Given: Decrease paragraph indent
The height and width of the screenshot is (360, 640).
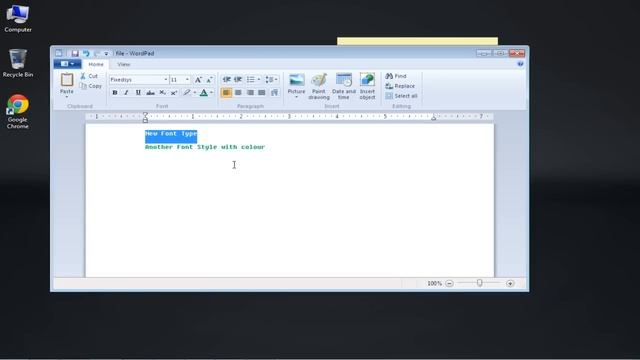Looking at the screenshot, I should click(227, 80).
